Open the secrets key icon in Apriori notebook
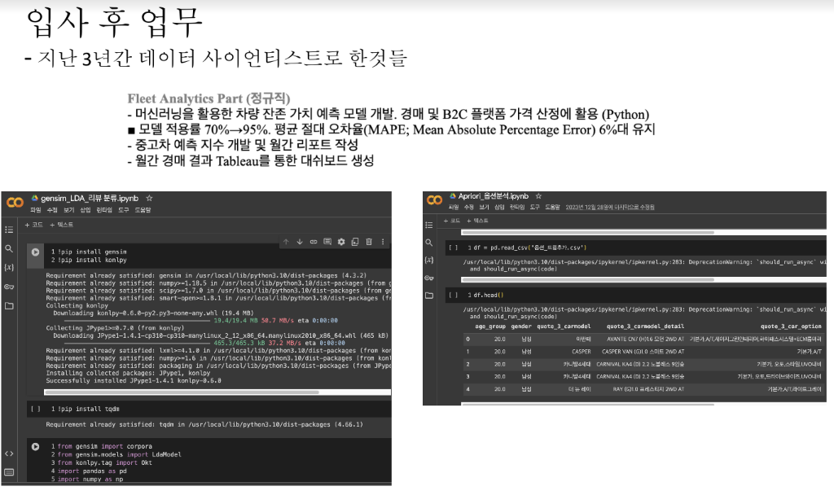834x504 pixels. pyautogui.click(x=430, y=278)
